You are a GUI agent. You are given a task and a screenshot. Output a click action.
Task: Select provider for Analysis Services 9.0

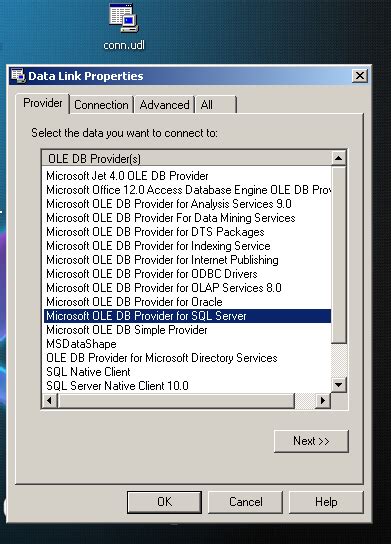(187, 204)
